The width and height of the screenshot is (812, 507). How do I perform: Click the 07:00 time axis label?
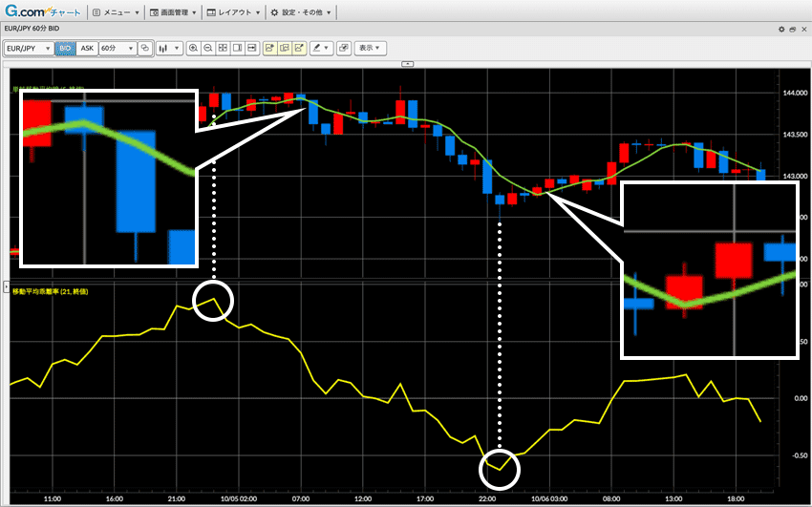(301, 499)
